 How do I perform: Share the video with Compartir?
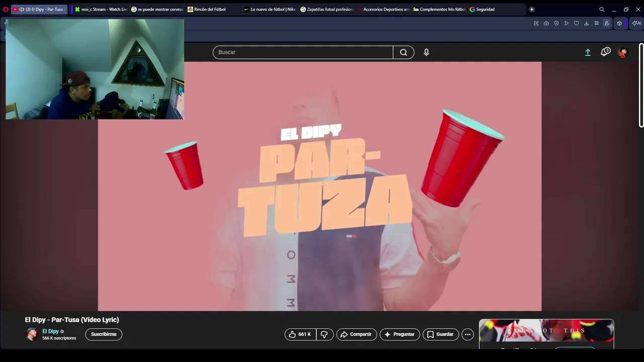click(356, 334)
